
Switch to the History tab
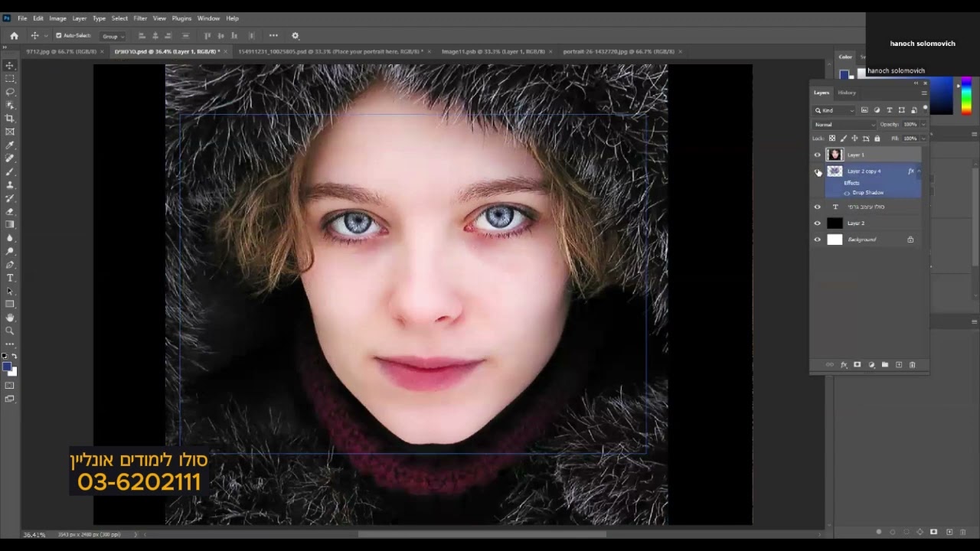point(847,93)
